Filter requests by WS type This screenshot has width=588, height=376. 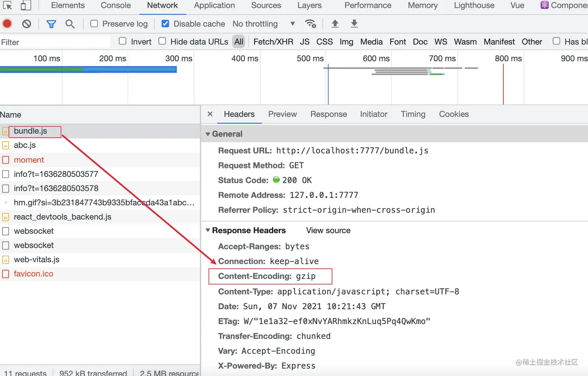click(x=441, y=42)
